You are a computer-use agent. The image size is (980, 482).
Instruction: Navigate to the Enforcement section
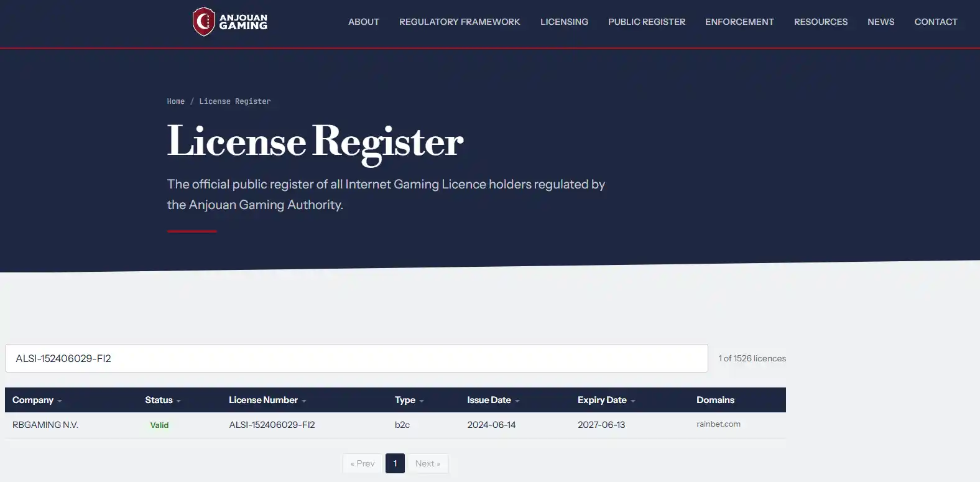[739, 22]
